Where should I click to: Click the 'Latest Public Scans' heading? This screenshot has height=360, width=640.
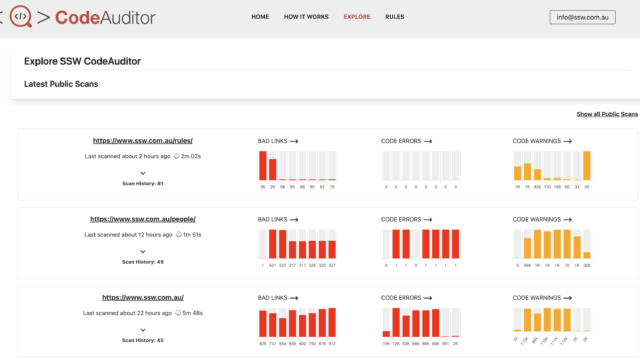[61, 84]
